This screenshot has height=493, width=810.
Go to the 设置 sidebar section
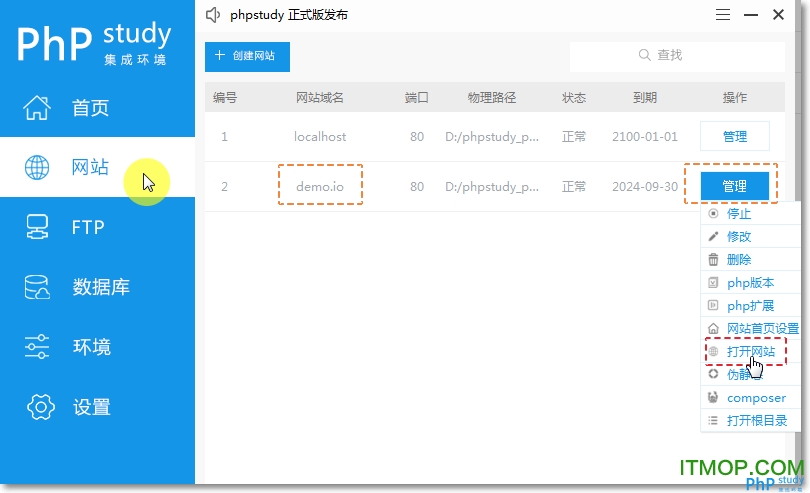(97, 407)
